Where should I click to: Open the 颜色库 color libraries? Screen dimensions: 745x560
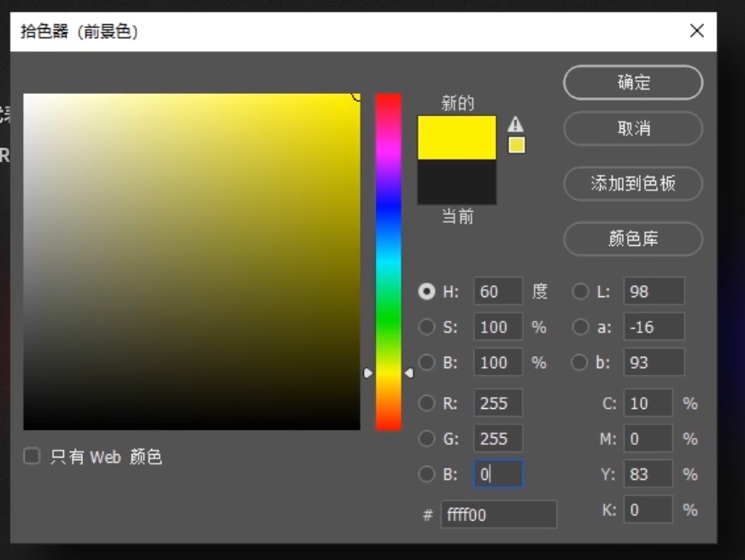[633, 239]
